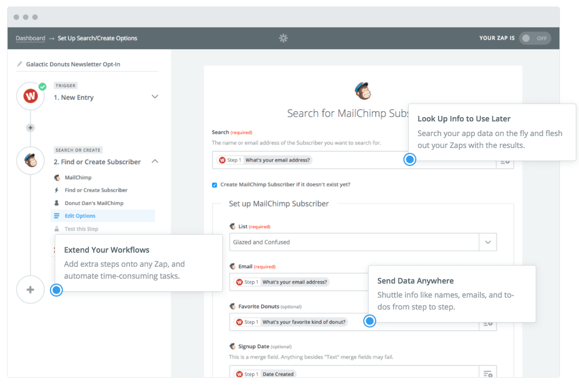Click the lightning bolt action icon
Viewport: 579px width, 392px height.
click(56, 190)
